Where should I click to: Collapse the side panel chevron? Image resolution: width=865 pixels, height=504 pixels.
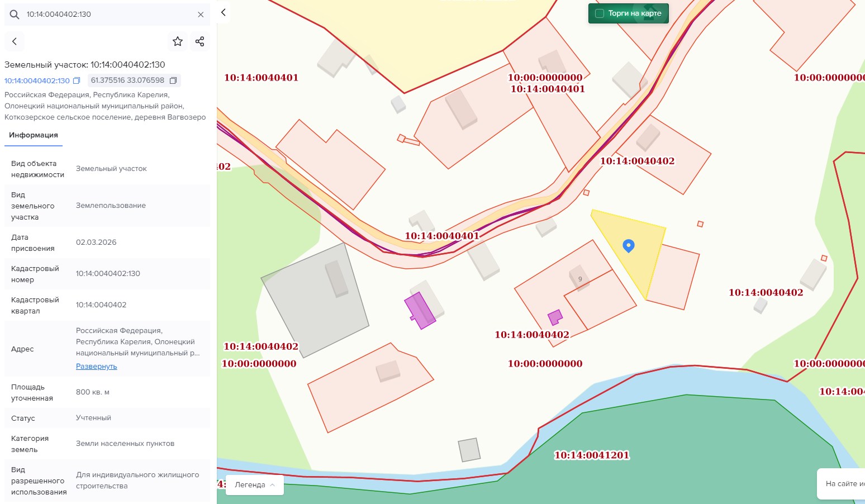(223, 12)
